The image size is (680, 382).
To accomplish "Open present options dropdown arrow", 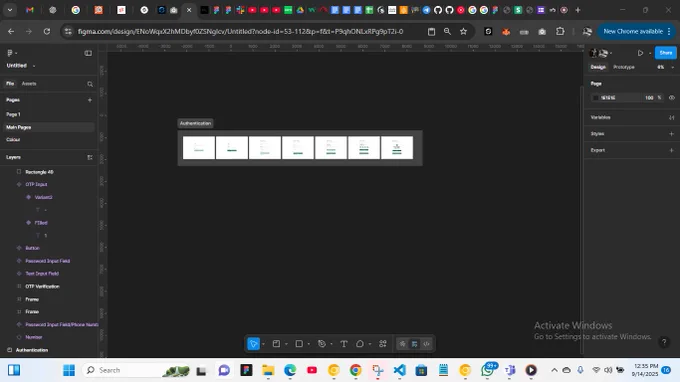I will (x=650, y=53).
